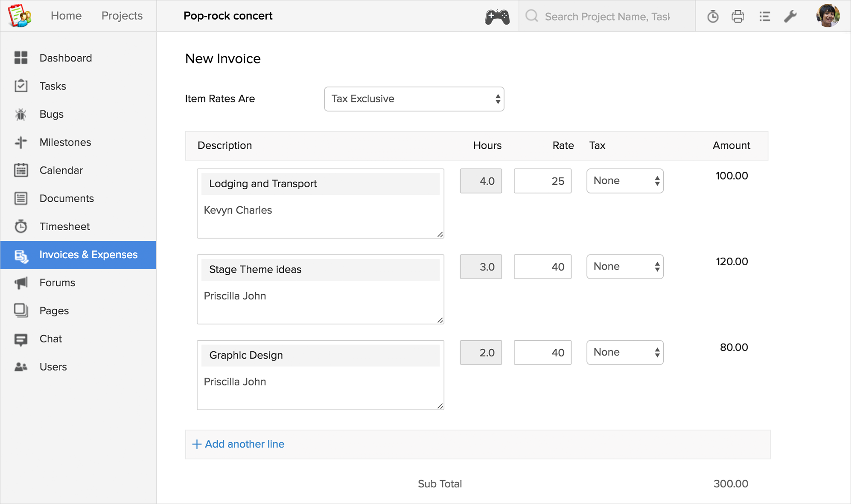Open Tax dropdown for Stage Theme ideas
Screen dimensions: 851x504
coord(625,266)
